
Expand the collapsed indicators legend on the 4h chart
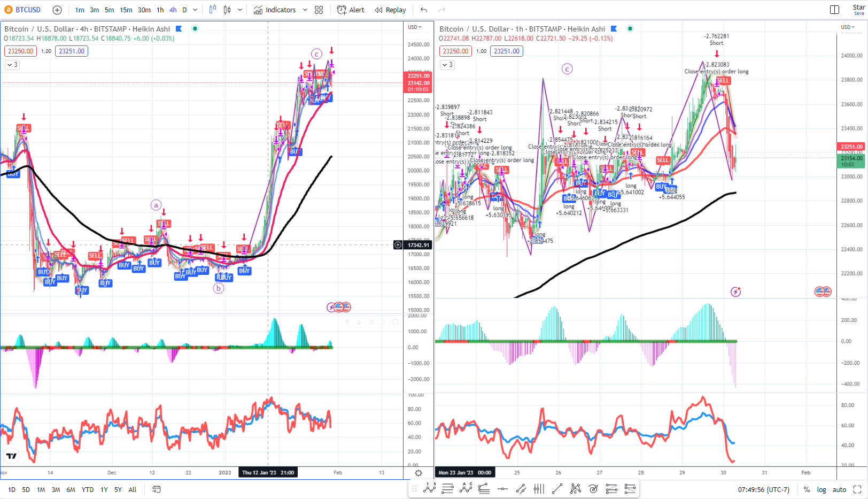click(x=12, y=65)
